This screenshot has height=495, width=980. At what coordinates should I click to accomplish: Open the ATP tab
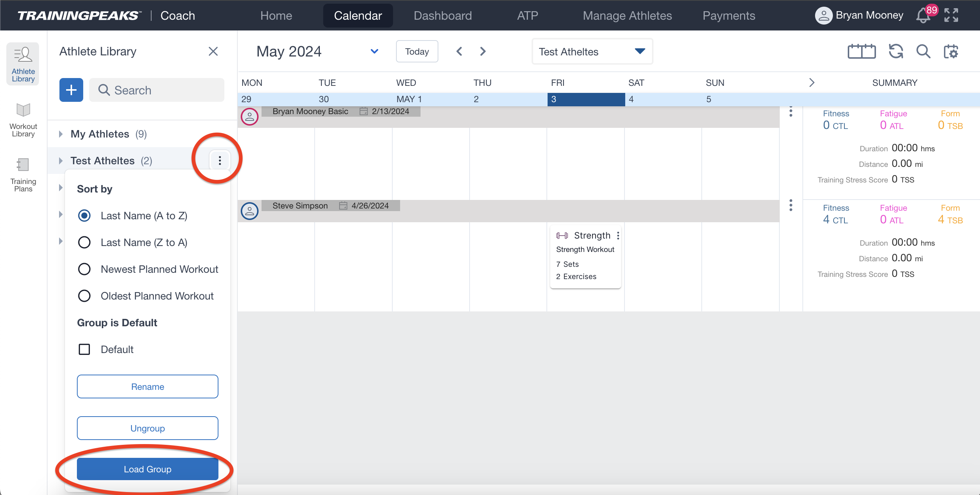(527, 16)
